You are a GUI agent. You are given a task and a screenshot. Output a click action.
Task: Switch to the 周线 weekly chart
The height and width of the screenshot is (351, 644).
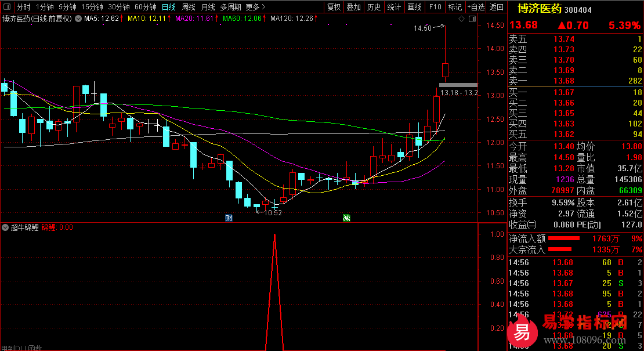pyautogui.click(x=189, y=7)
